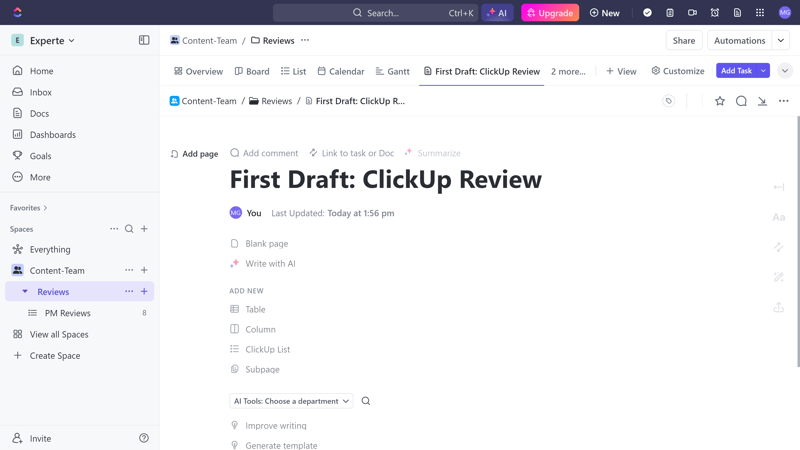Add a new Space with plus icon beside Spaces
This screenshot has height=450, width=800.
[144, 229]
